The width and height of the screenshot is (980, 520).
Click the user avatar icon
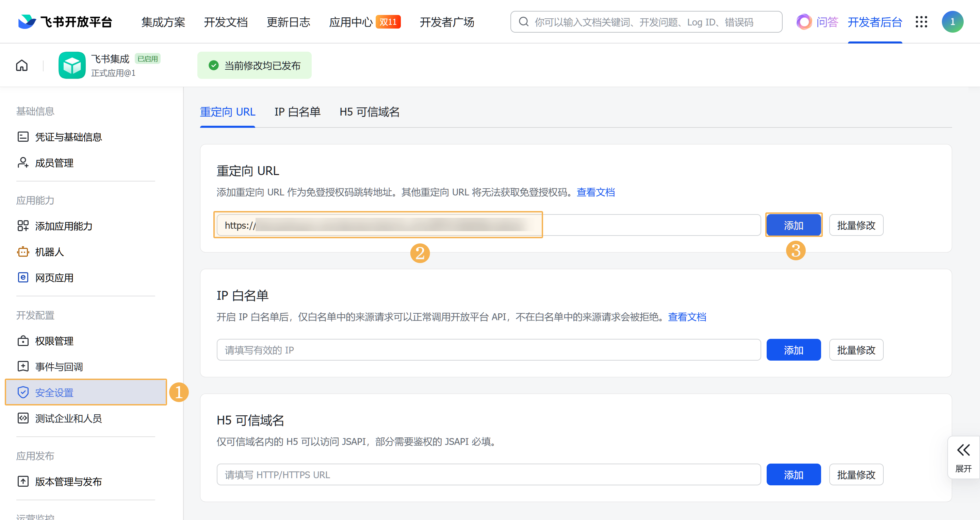pyautogui.click(x=952, y=22)
